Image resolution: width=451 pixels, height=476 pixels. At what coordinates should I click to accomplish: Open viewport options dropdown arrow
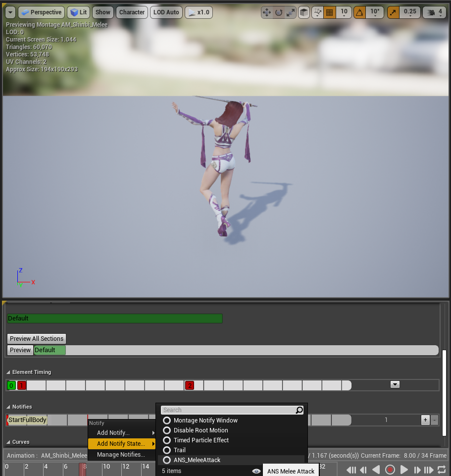[10, 12]
